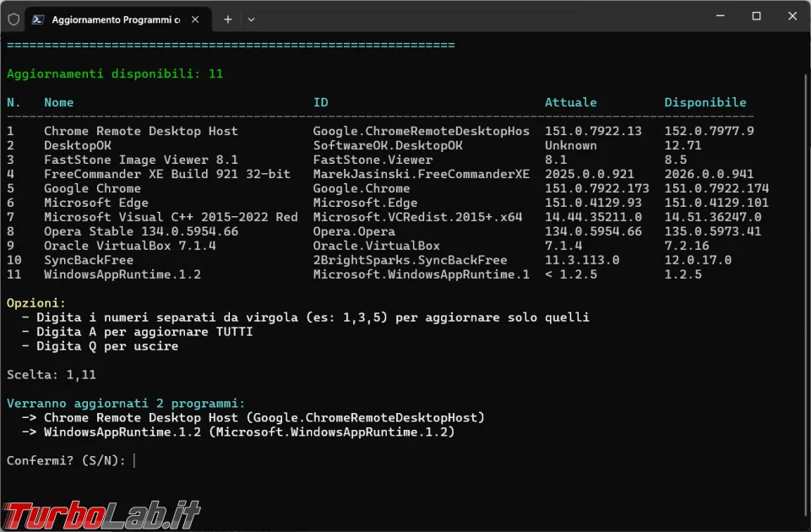Close the terminal window
811x532 pixels.
(792, 16)
